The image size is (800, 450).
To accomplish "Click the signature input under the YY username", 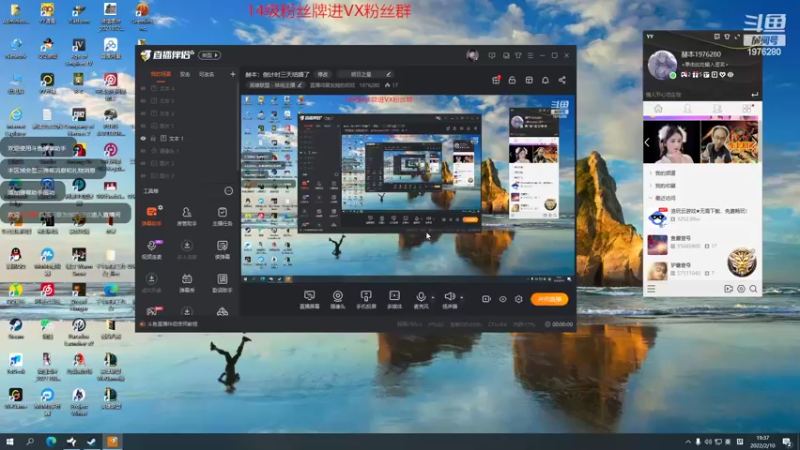I will 705,64.
